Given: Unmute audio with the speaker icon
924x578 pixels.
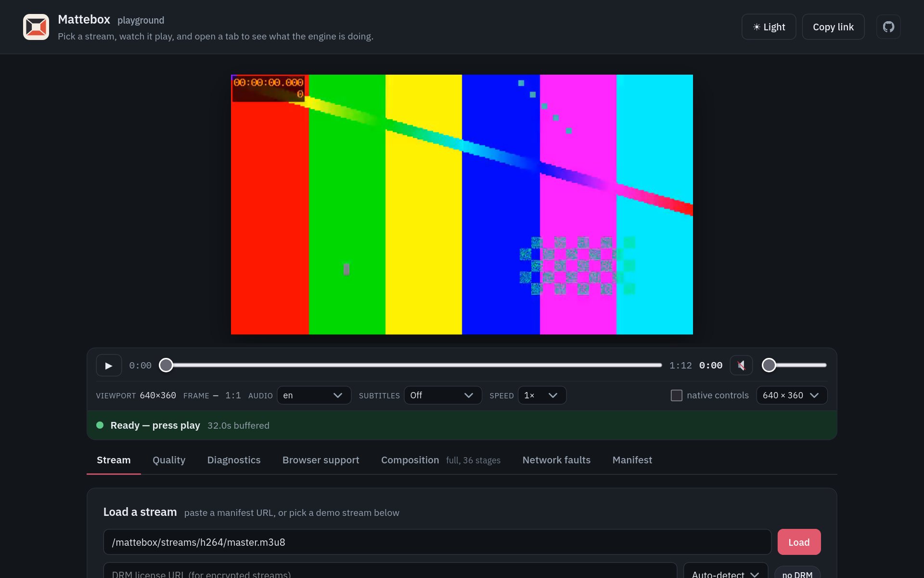Looking at the screenshot, I should (x=741, y=366).
